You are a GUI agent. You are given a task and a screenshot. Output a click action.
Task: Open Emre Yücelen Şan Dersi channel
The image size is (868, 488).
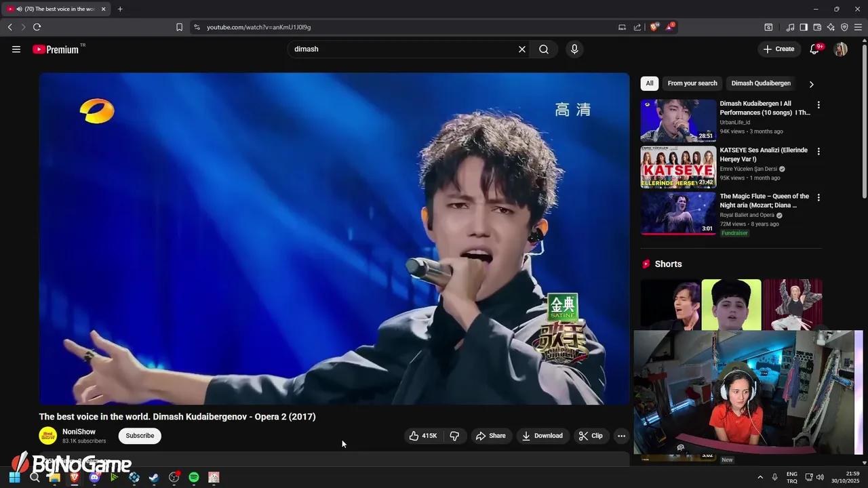749,169
